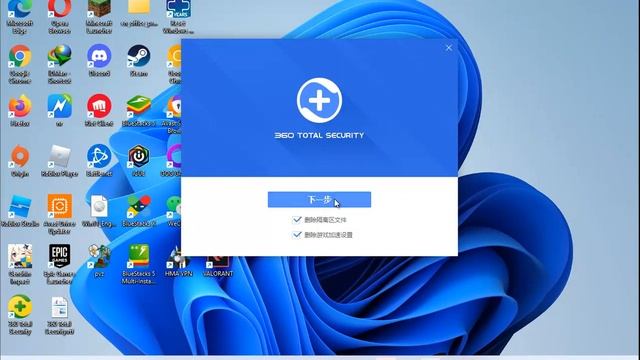Screen dimensions: 640x360
Task: Launch the colorful BlueStacks X shortcut
Action: (x=138, y=210)
